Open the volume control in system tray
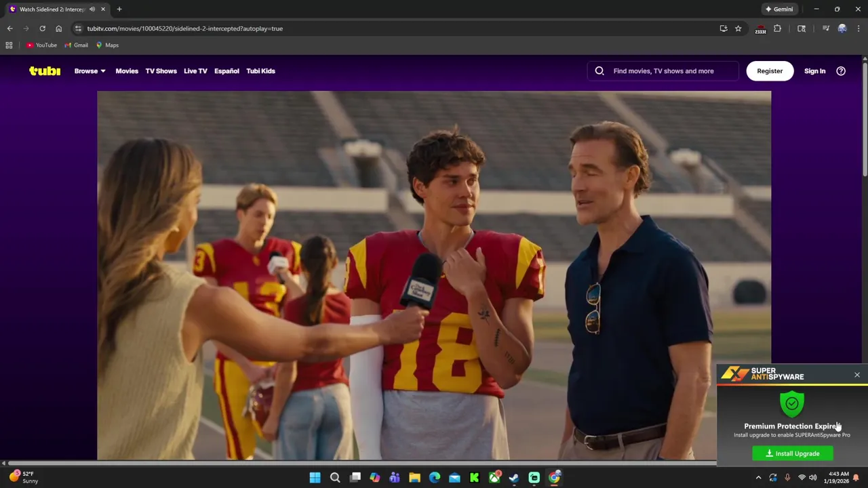Screen dimensions: 868x488 pyautogui.click(x=812, y=478)
